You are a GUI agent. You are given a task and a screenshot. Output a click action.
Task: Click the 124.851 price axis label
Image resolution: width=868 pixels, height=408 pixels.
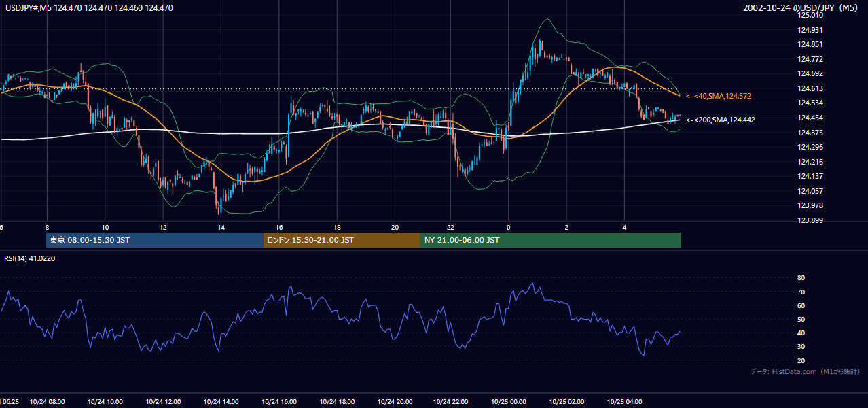tap(810, 44)
